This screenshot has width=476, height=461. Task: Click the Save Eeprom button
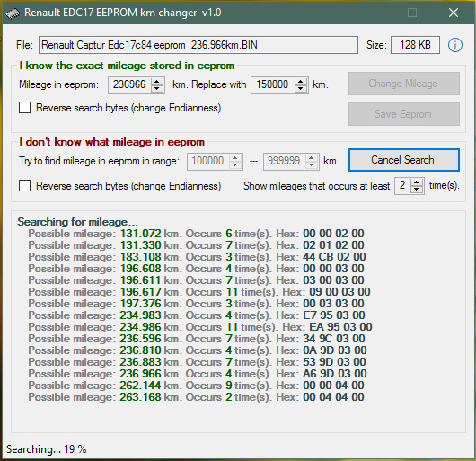click(404, 114)
